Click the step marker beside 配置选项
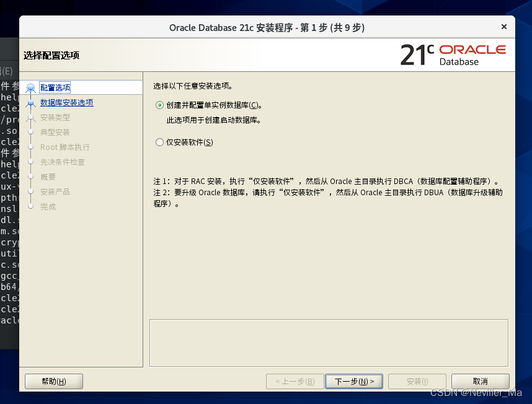 click(31, 88)
